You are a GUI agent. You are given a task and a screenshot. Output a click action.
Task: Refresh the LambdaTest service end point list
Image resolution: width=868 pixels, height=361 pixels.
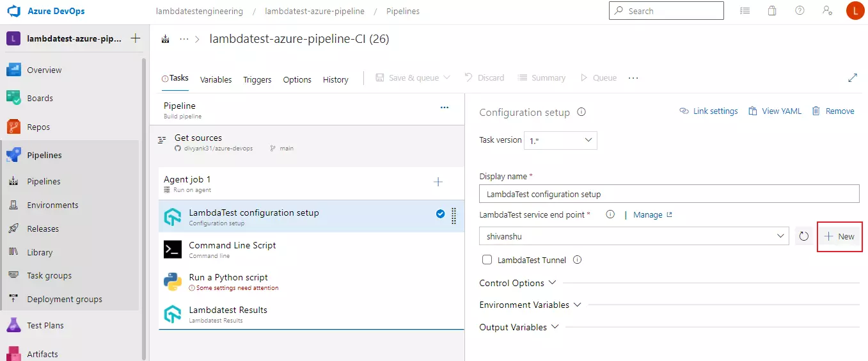coord(804,236)
